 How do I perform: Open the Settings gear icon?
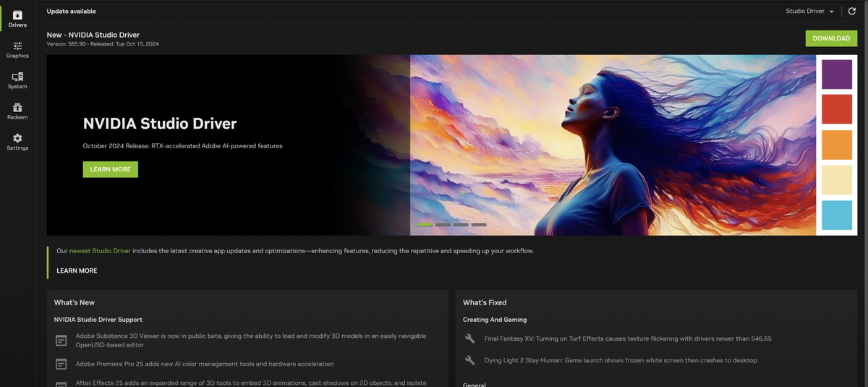click(x=17, y=138)
